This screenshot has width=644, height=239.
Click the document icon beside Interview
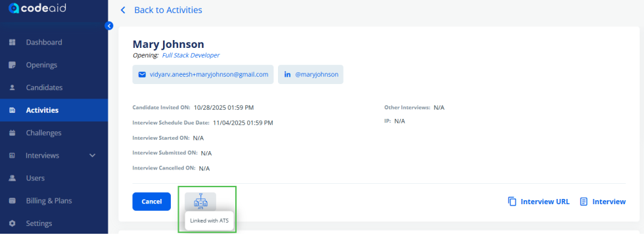point(584,202)
